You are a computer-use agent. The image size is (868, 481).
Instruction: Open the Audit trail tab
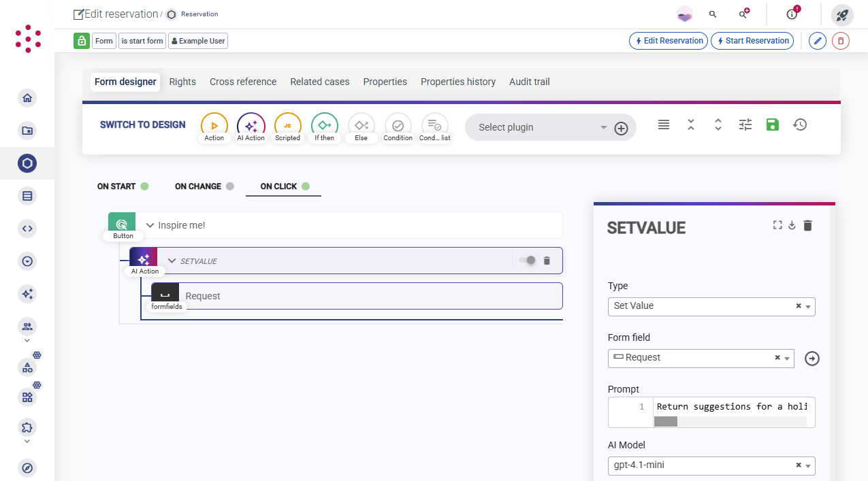(x=529, y=82)
